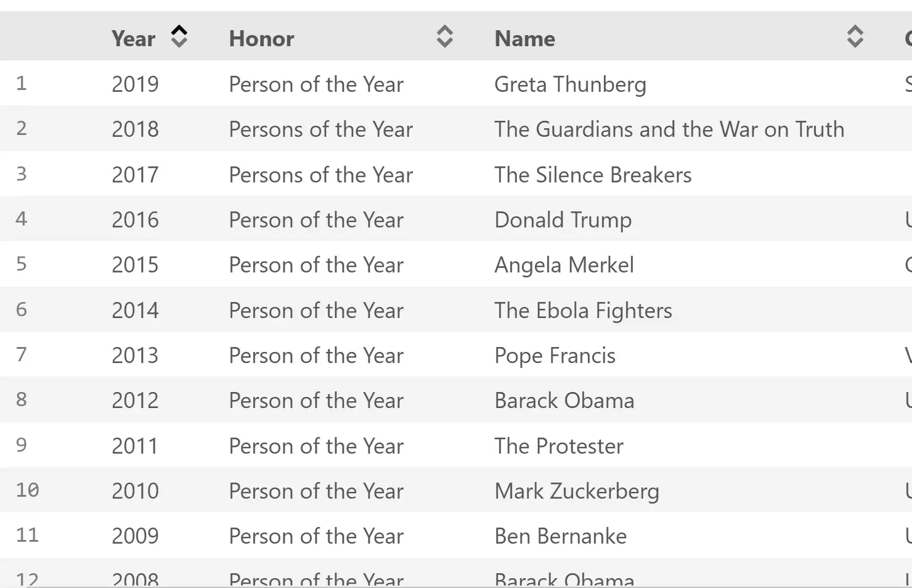Click the Honor column sort arrows

[444, 37]
